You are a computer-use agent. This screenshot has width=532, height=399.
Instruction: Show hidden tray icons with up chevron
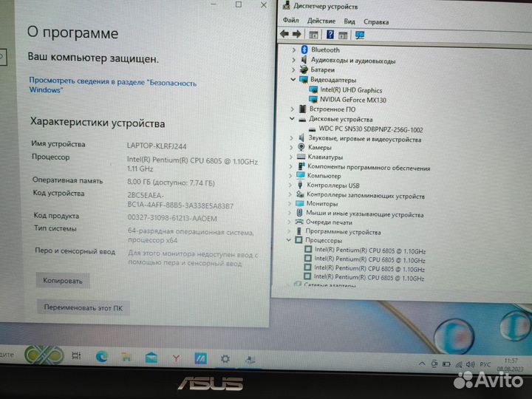click(x=422, y=364)
